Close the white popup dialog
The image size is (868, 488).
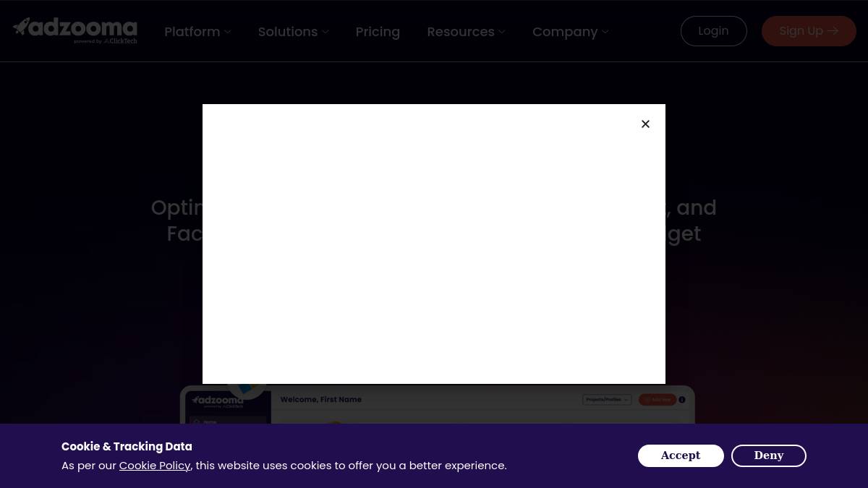tap(645, 124)
